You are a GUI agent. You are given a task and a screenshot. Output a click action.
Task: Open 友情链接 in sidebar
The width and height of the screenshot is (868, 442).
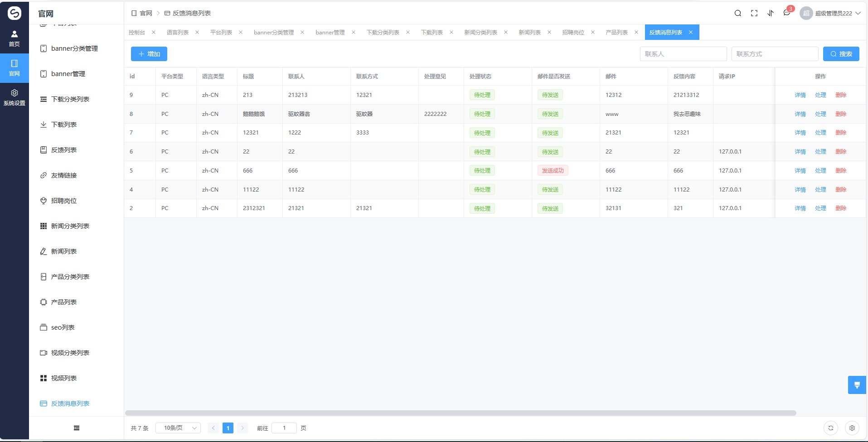pos(76,175)
